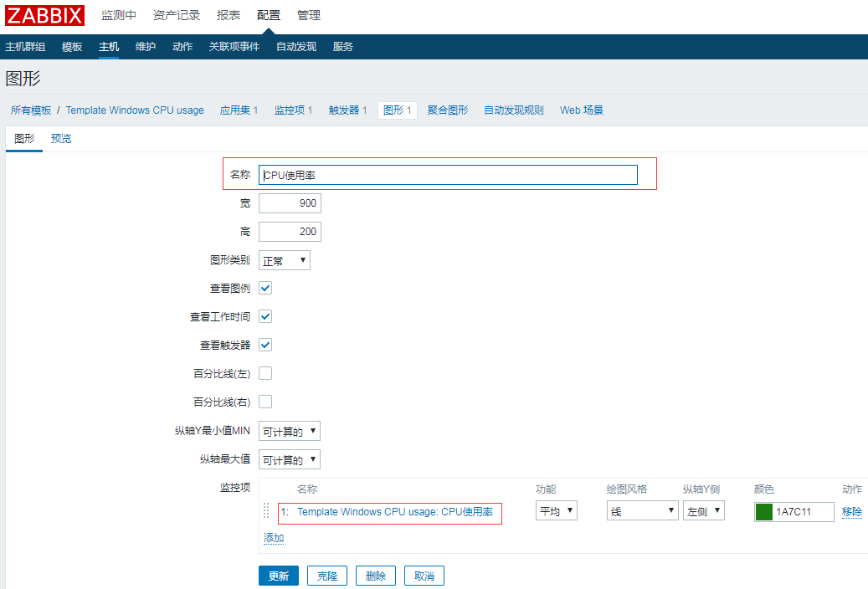This screenshot has height=589, width=868.
Task: Open the 纵轴最大值 dropdown
Action: click(289, 459)
